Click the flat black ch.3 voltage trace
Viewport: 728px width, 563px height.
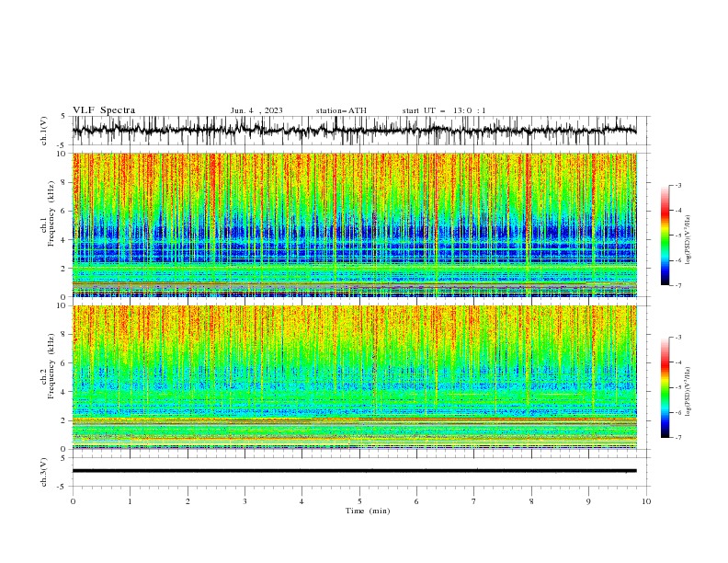click(x=354, y=471)
